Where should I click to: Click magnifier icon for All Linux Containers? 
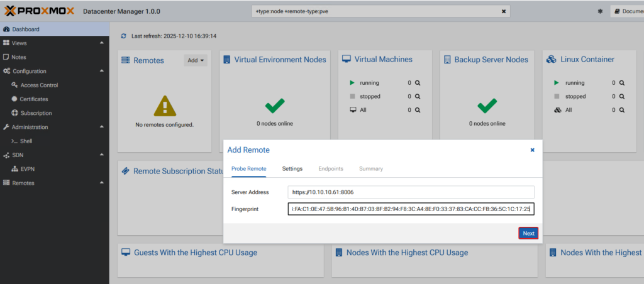(621, 110)
